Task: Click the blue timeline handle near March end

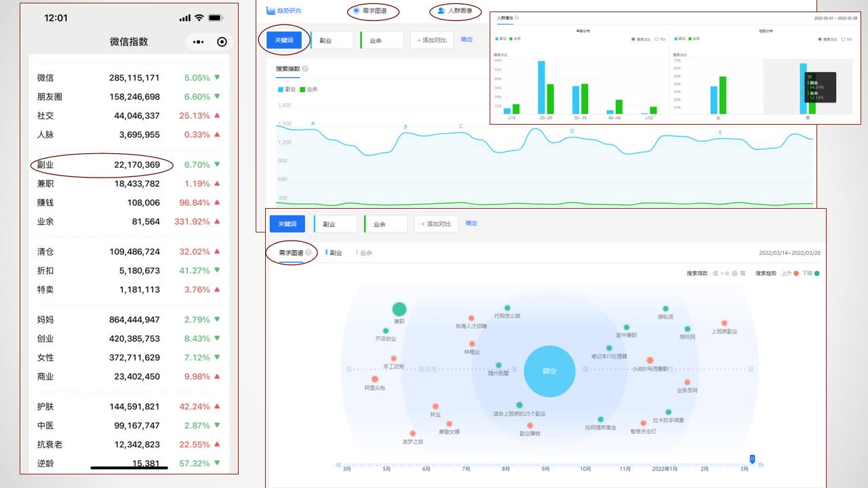Action: 752,459
